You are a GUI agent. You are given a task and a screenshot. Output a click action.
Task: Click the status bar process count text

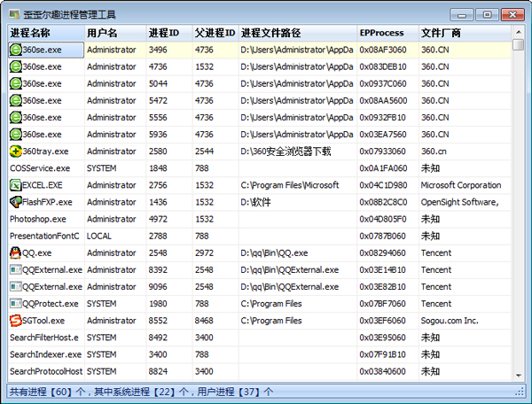(x=141, y=392)
